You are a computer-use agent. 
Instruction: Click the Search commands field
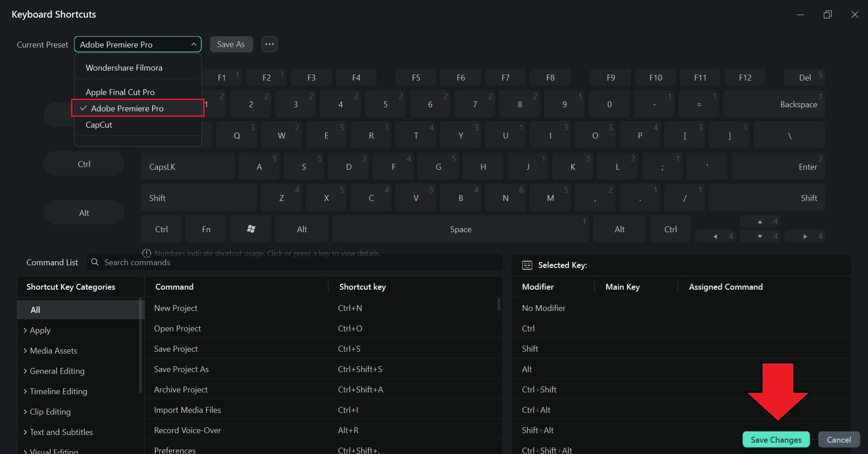295,262
